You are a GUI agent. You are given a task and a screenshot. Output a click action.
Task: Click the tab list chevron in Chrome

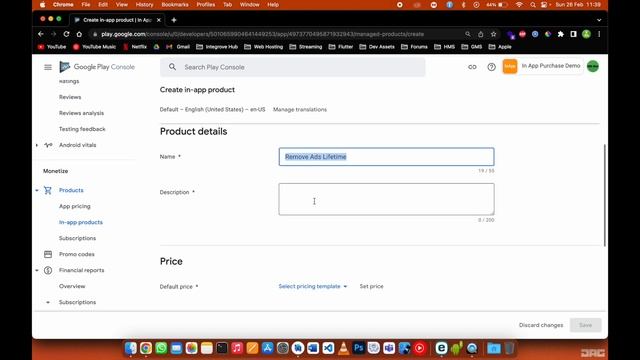click(x=599, y=20)
